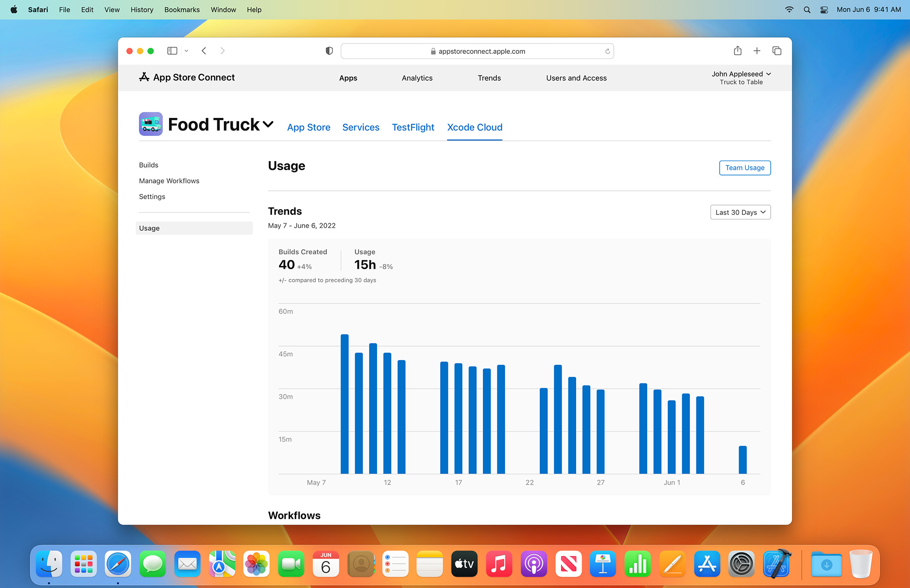The height and width of the screenshot is (588, 910).
Task: Open a new tab with plus icon
Action: coord(757,51)
